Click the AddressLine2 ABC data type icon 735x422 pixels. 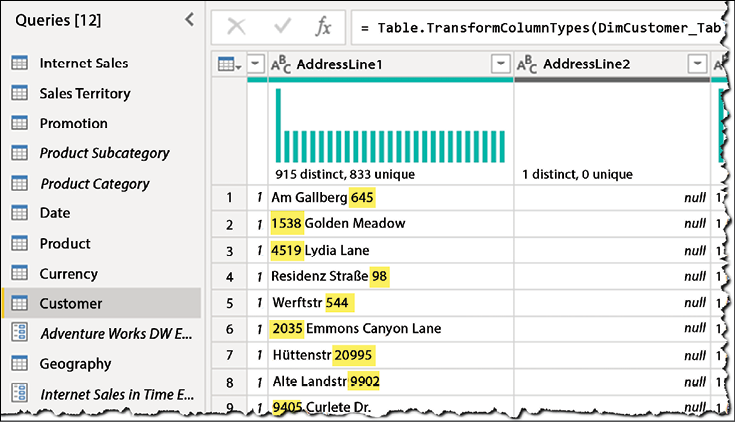coord(527,64)
